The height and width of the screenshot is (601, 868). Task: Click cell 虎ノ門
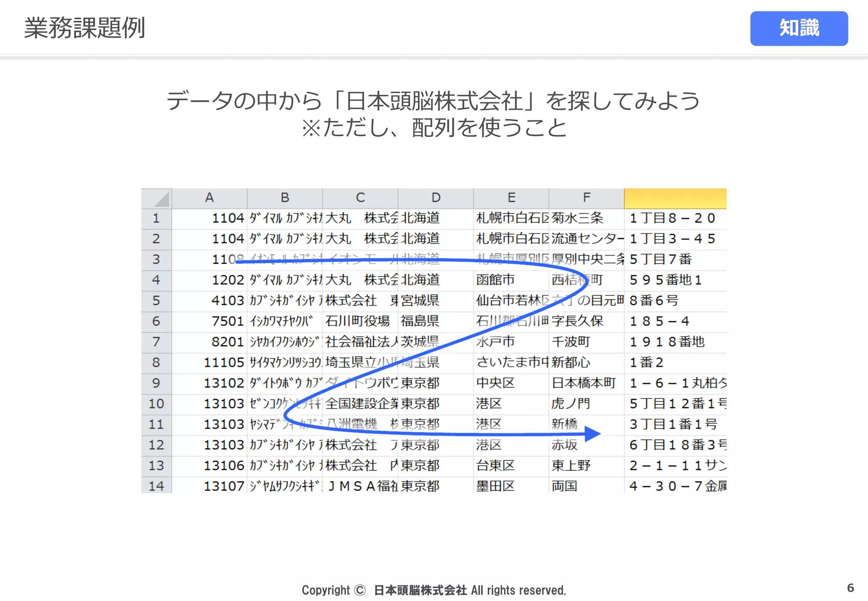pos(587,404)
